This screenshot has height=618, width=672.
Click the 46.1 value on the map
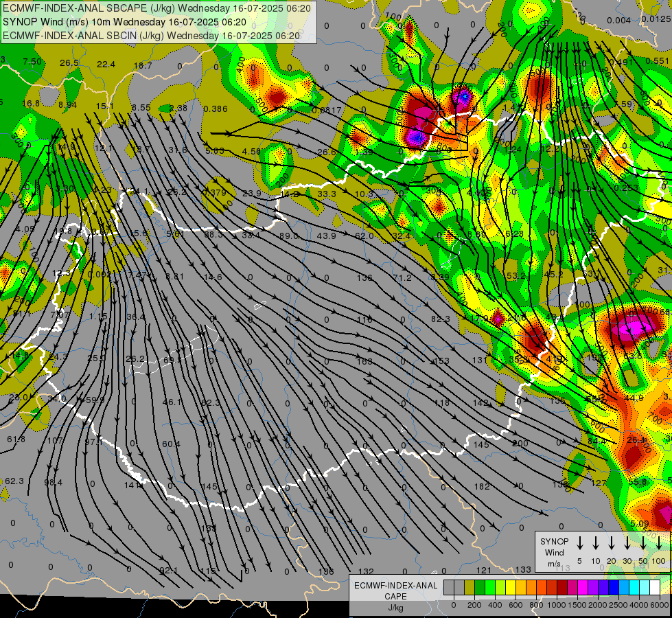(x=172, y=402)
